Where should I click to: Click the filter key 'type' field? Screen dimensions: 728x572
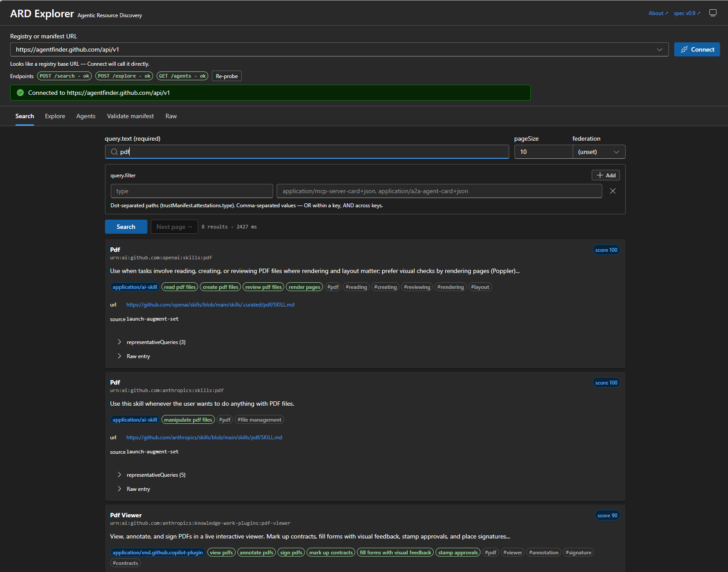pyautogui.click(x=192, y=191)
